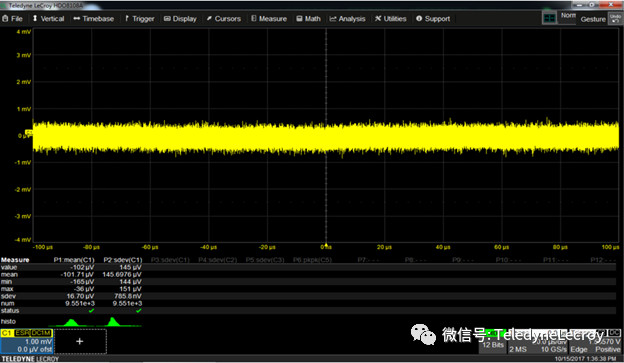
Task: Click the Display menu monitor icon
Action: point(167,19)
